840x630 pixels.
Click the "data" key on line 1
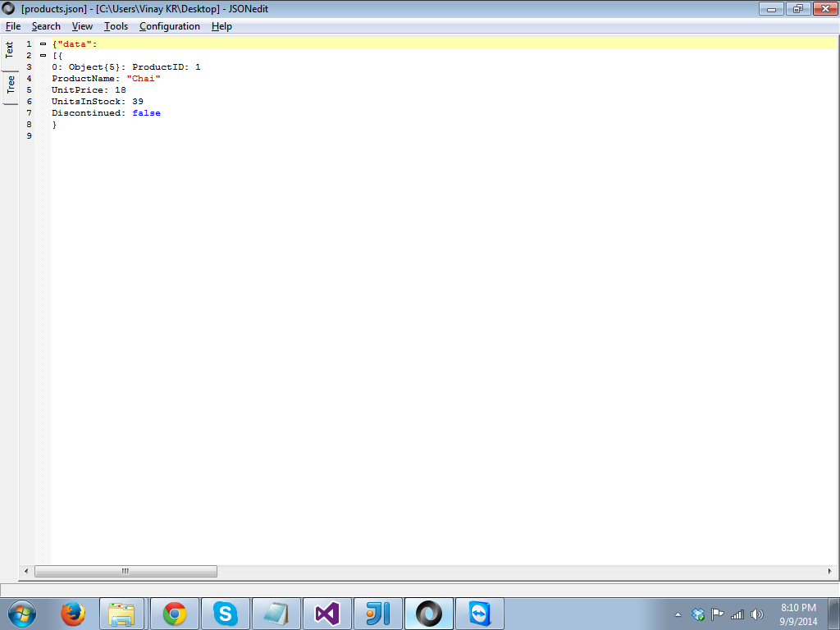75,44
